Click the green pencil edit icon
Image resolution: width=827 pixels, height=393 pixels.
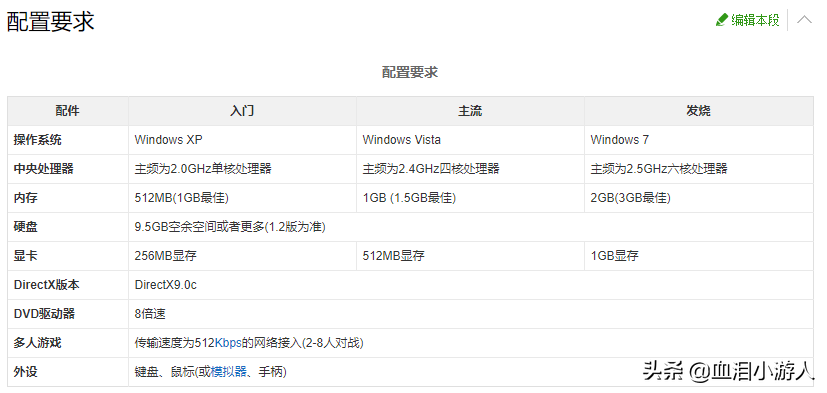pos(722,20)
